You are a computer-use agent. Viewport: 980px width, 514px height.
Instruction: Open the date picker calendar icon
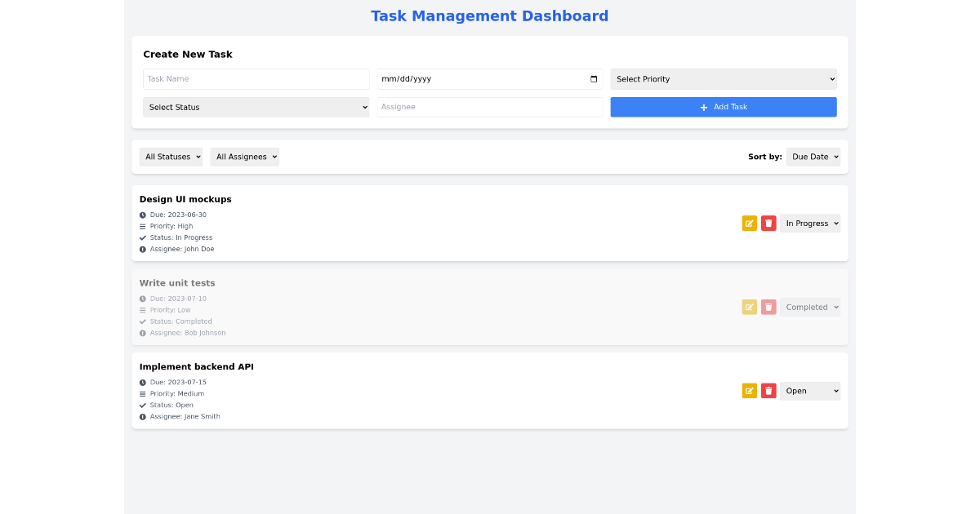tap(594, 79)
